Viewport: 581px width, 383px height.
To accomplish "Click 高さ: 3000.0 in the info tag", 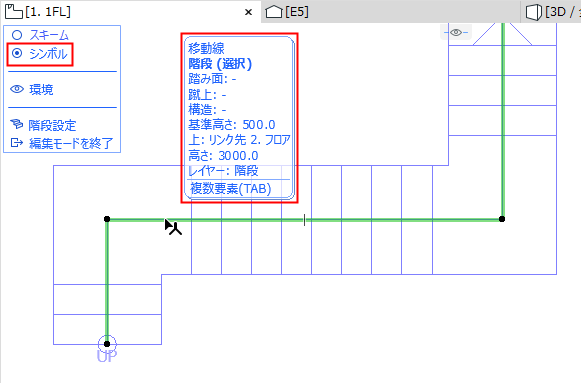I will (223, 156).
